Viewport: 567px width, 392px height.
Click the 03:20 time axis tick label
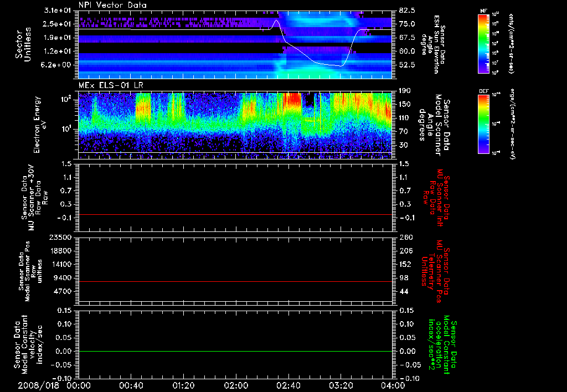[342, 385]
